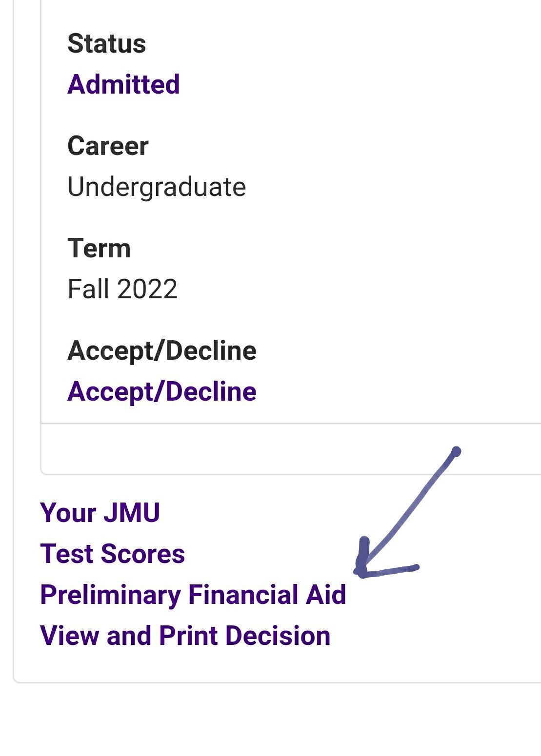Open Preliminary Financial Aid
This screenshot has height=756, width=541.
193,595
